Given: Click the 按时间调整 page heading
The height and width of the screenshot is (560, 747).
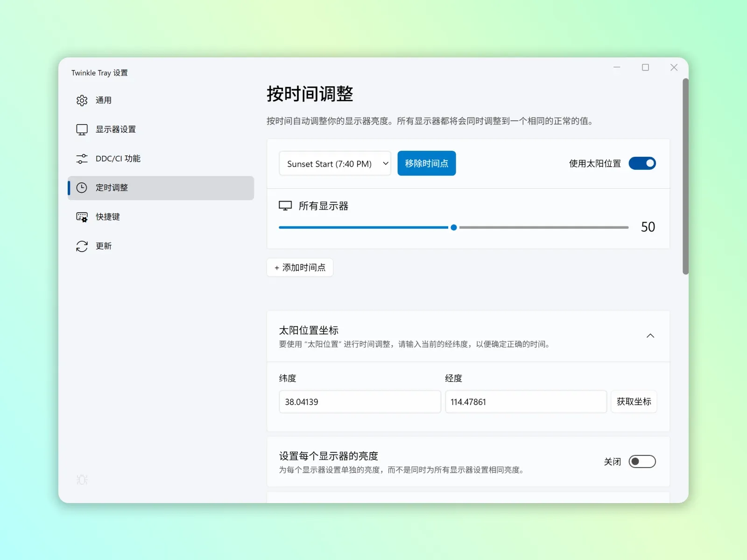Looking at the screenshot, I should click(310, 94).
